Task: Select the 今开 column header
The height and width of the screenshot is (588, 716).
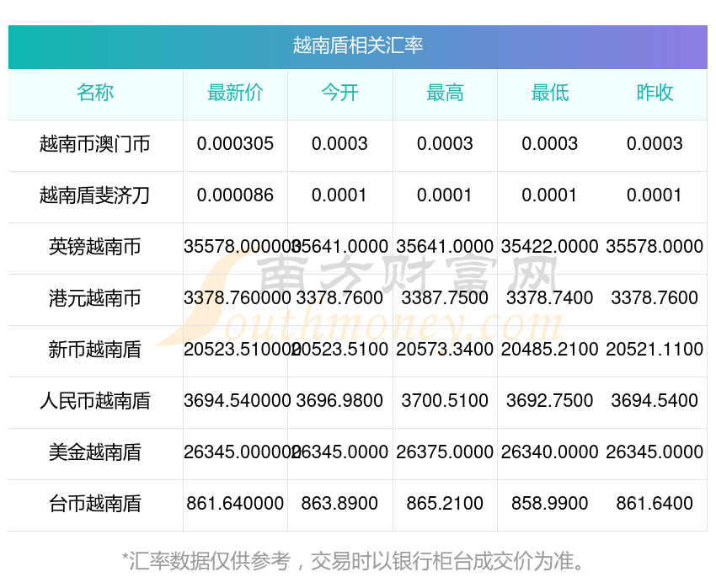Action: [339, 93]
